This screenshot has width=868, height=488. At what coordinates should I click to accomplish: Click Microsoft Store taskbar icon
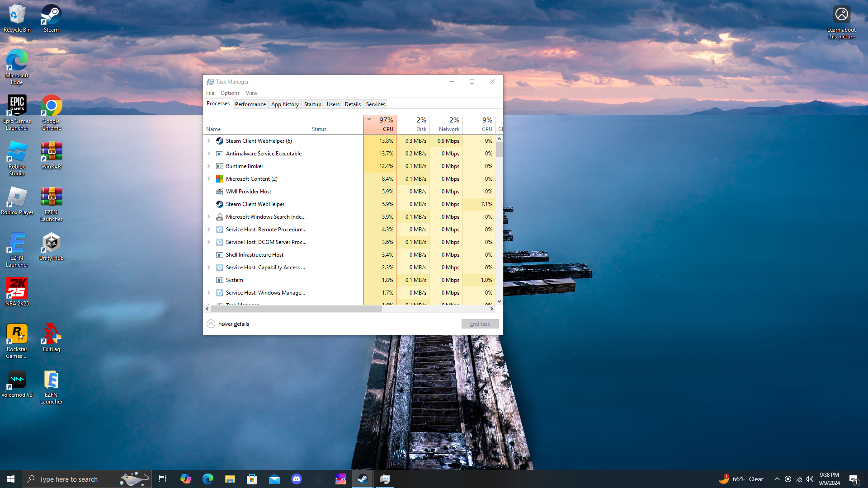click(x=252, y=479)
